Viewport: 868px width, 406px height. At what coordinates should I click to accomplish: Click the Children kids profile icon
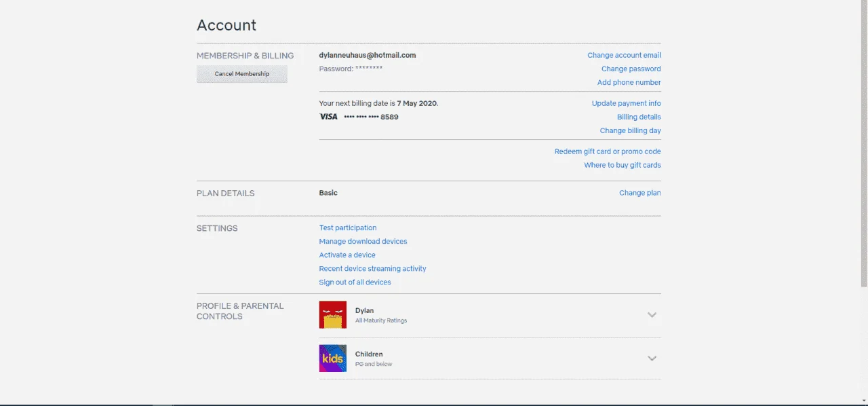pyautogui.click(x=332, y=358)
